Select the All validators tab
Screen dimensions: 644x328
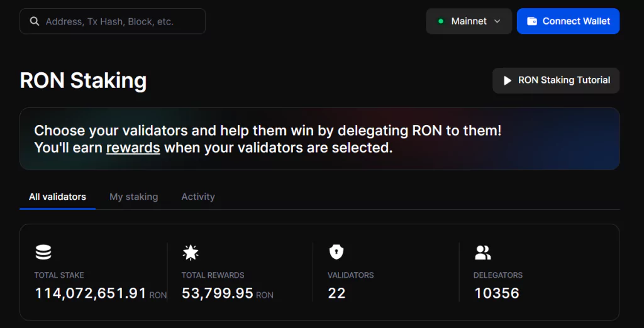coord(57,197)
